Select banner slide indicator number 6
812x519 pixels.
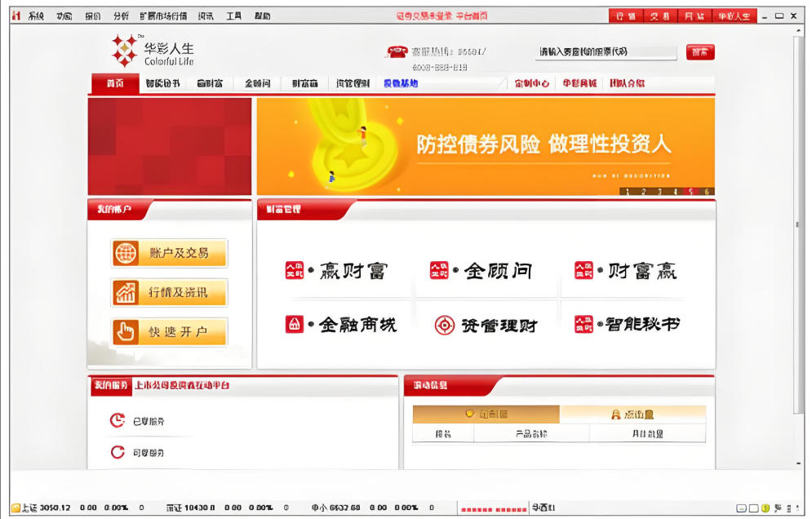(707, 192)
